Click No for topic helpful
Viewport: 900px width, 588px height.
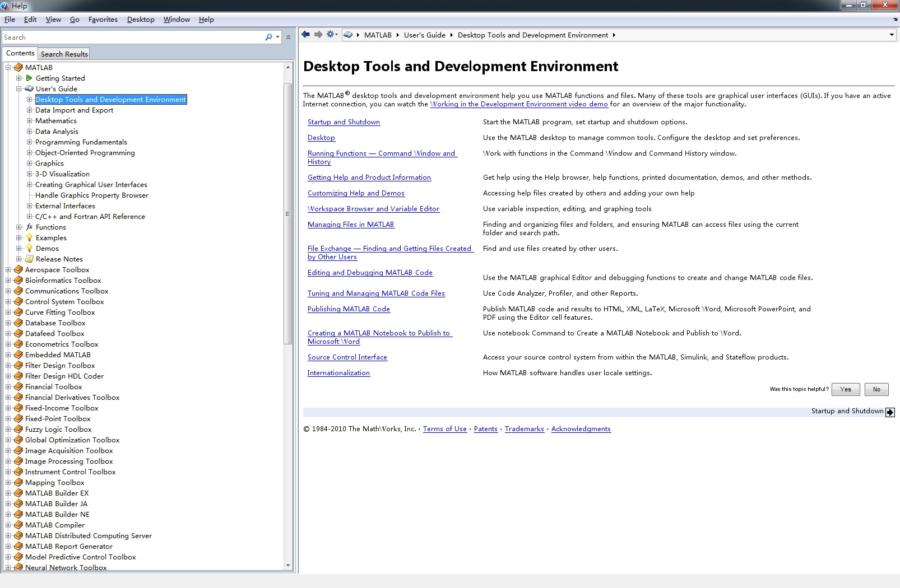pyautogui.click(x=876, y=389)
